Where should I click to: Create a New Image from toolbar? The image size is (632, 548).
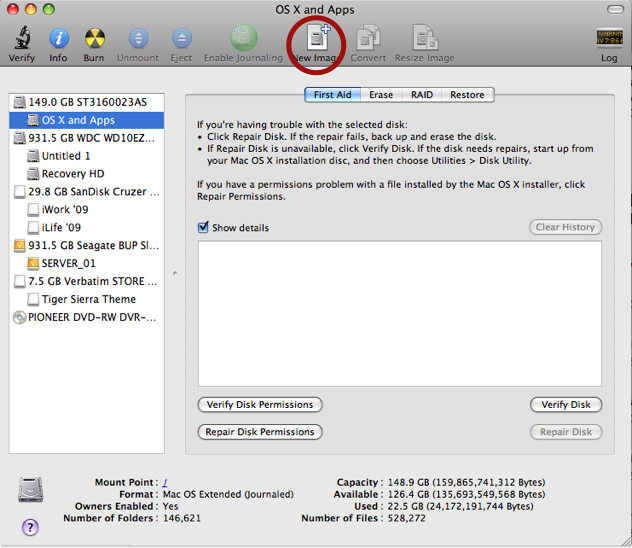point(318,37)
